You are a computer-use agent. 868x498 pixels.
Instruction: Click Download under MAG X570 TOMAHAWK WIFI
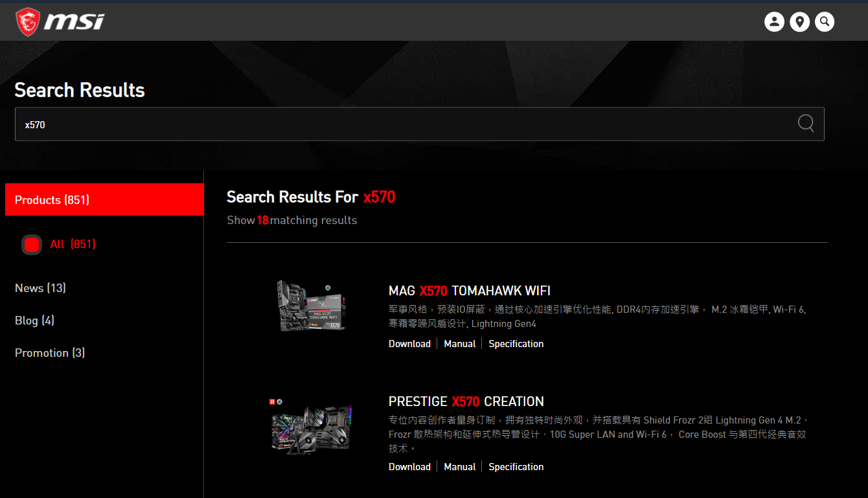click(x=409, y=344)
